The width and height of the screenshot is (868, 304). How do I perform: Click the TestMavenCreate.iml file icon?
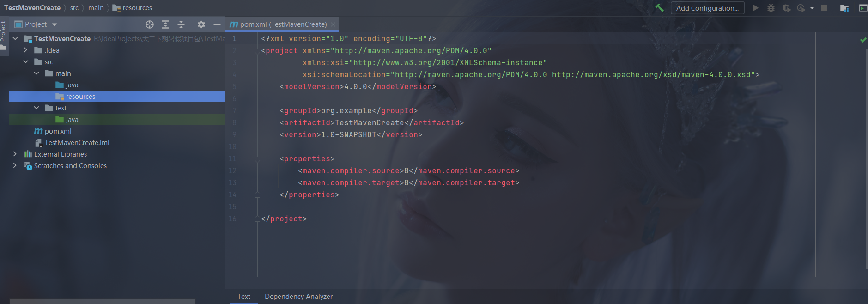pos(38,143)
